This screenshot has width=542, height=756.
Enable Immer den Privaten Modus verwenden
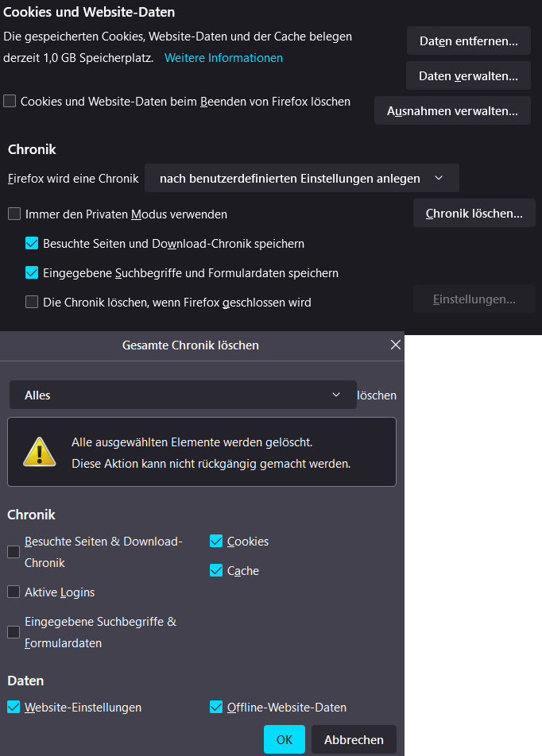click(14, 214)
